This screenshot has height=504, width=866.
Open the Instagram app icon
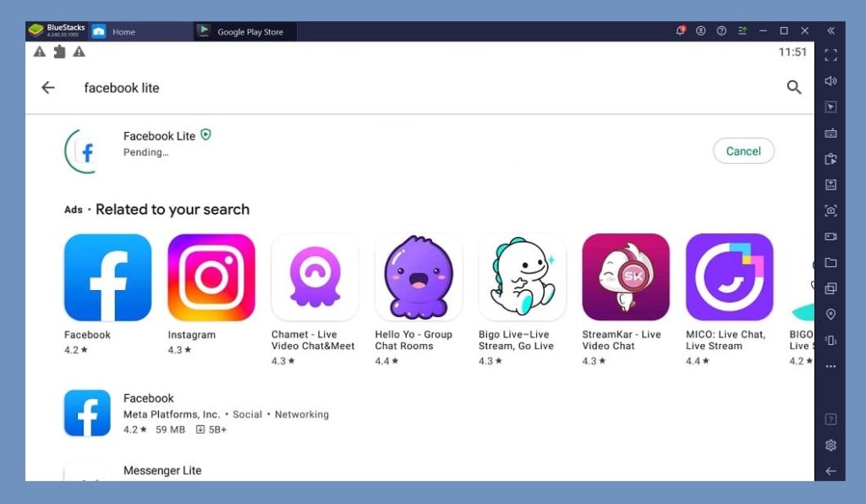coord(211,277)
